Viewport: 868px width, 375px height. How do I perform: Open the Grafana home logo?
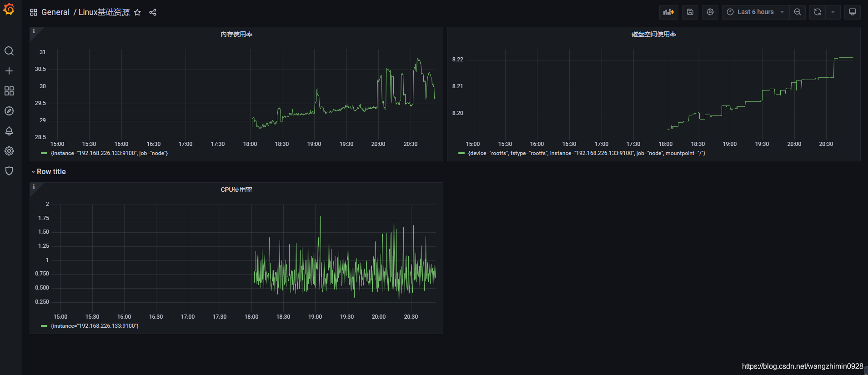[x=9, y=9]
